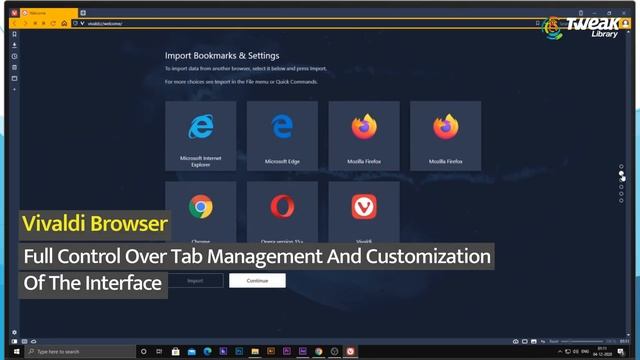
Task: Open Vivaldi settings gear icon
Action: coord(14,332)
